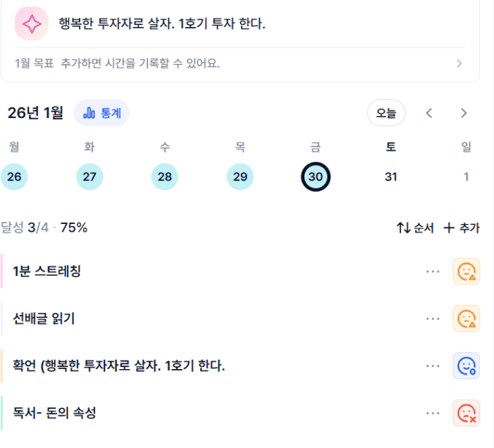Click the 추가 add habit button
494x448 pixels.
coord(461,228)
